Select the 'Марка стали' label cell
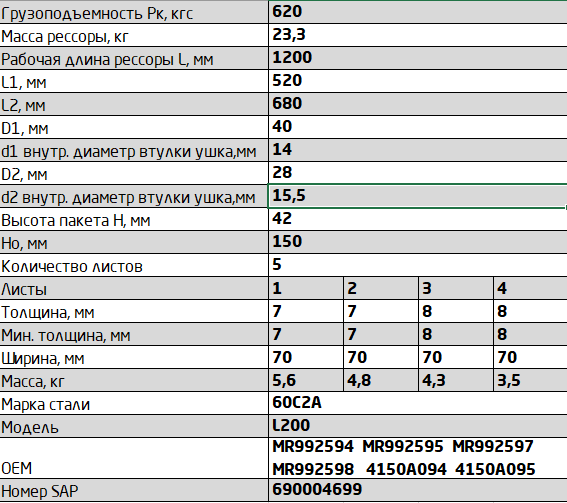This screenshot has width=567, height=503. 134,403
